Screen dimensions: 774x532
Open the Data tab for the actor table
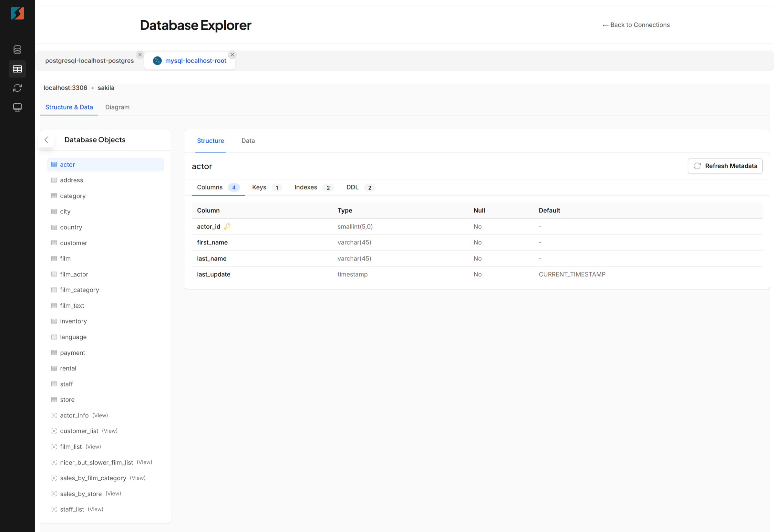(x=248, y=141)
